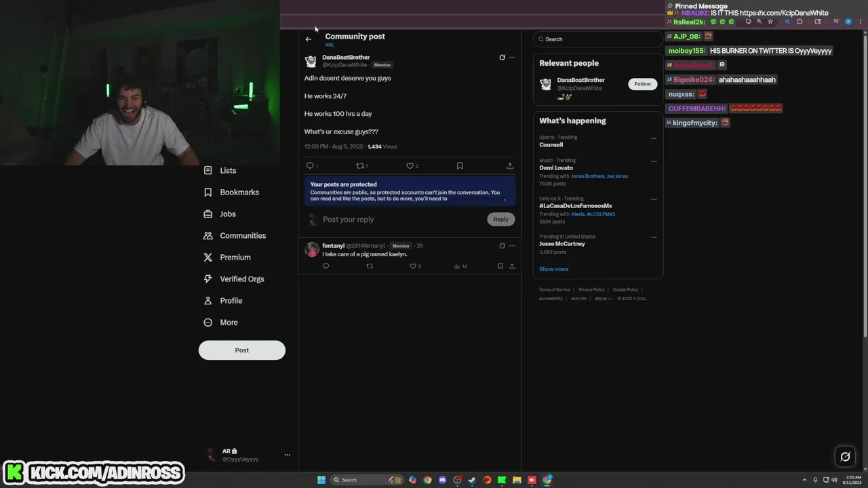Open account switcher dots next to AR

[287, 455]
